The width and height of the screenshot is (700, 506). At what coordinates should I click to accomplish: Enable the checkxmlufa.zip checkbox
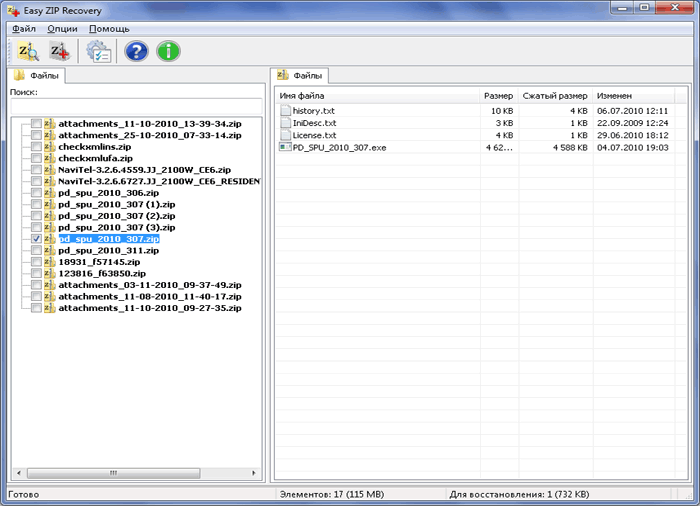tap(37, 158)
